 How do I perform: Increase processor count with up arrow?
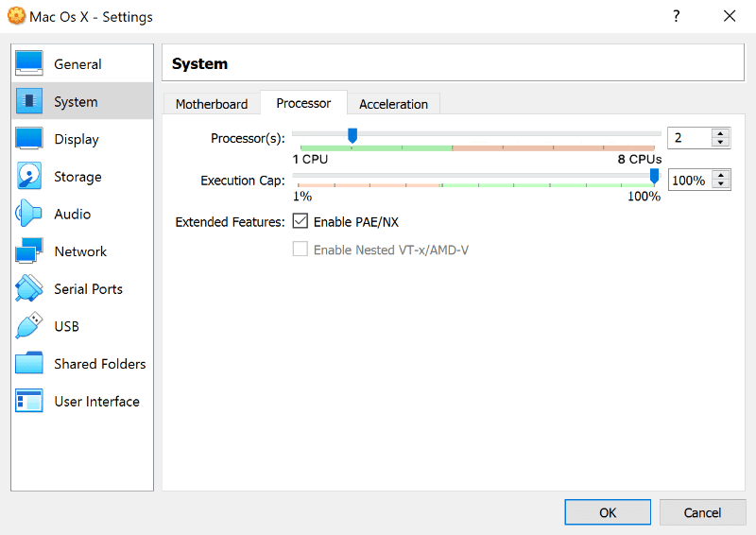click(x=721, y=133)
